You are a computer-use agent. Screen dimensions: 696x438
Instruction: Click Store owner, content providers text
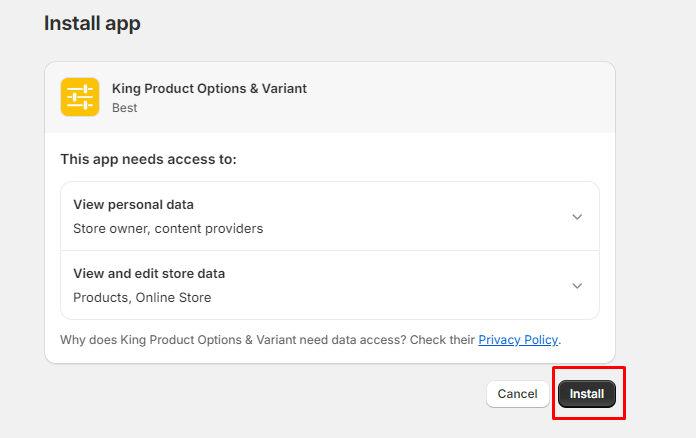[x=168, y=228]
